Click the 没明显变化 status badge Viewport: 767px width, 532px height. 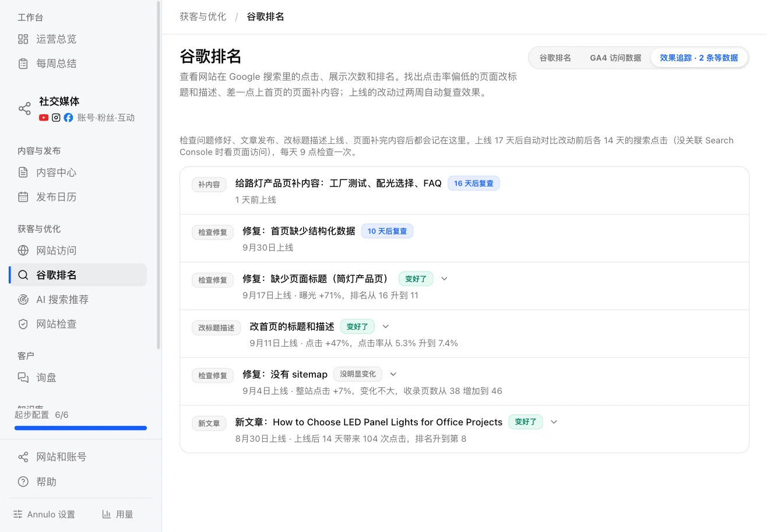point(358,374)
